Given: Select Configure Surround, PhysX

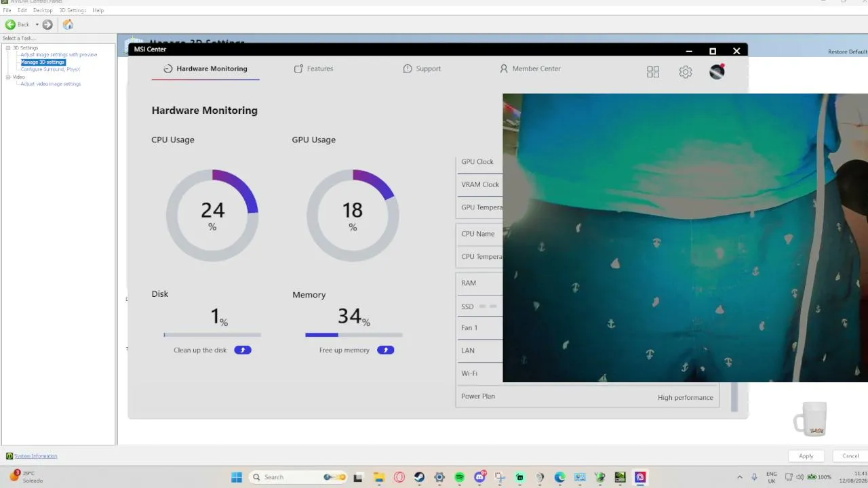Looking at the screenshot, I should coord(50,69).
